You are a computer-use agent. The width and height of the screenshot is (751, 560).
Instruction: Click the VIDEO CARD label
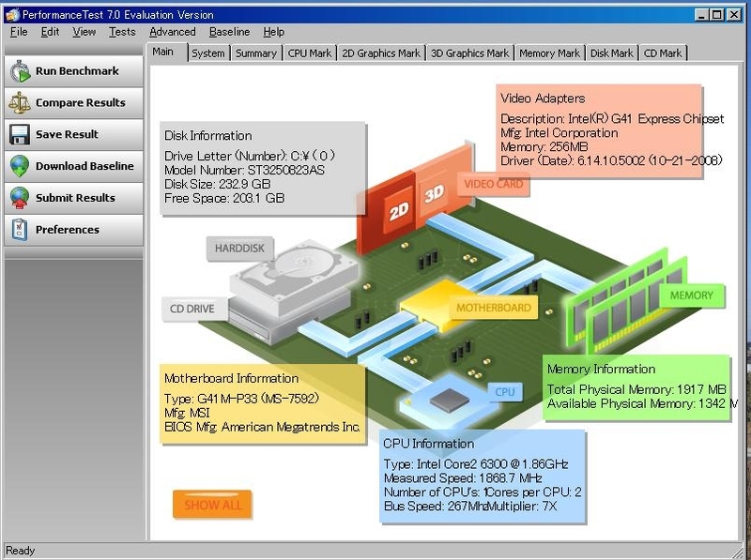[494, 184]
